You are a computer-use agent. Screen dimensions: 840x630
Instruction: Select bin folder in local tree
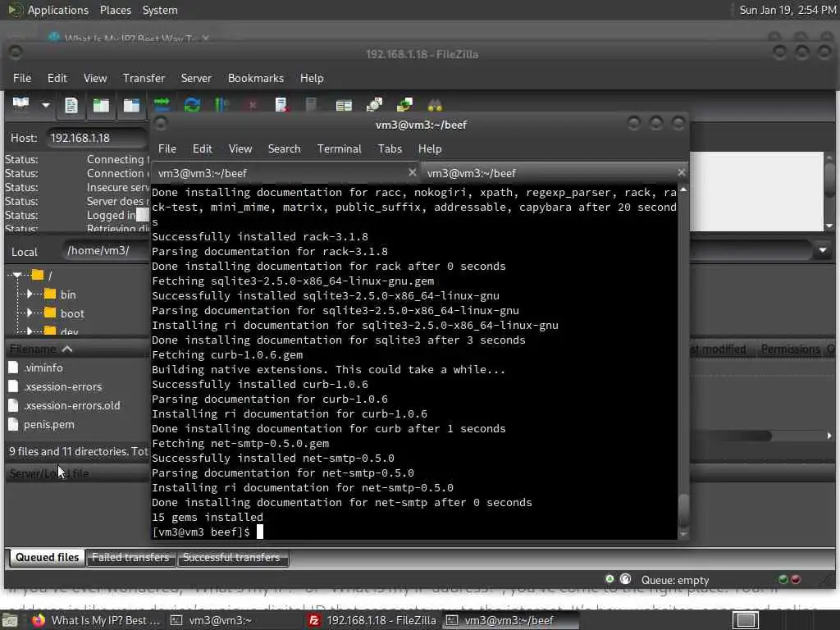(x=61, y=294)
